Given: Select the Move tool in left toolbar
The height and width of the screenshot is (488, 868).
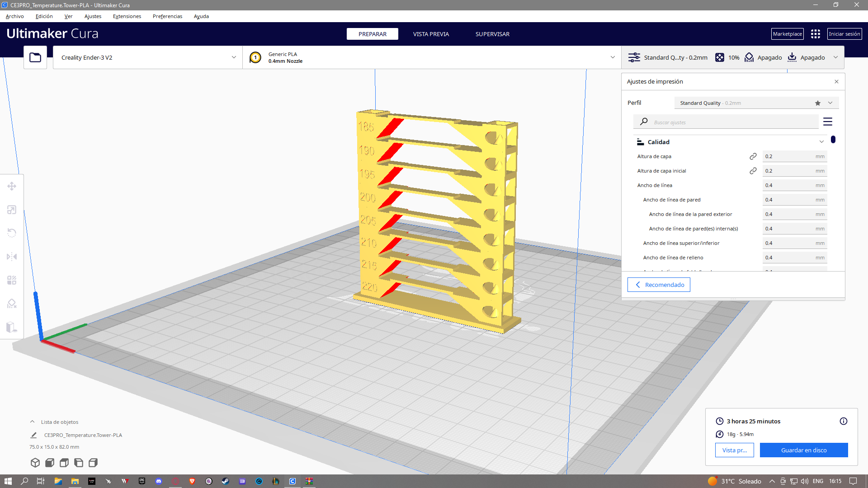Looking at the screenshot, I should pyautogui.click(x=12, y=186).
